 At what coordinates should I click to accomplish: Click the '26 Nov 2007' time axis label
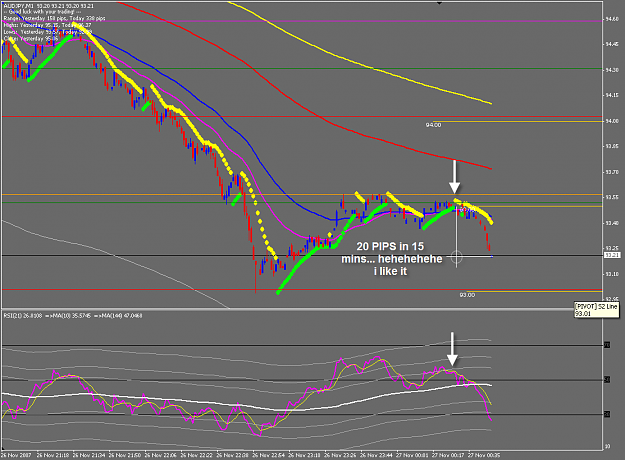[16, 455]
